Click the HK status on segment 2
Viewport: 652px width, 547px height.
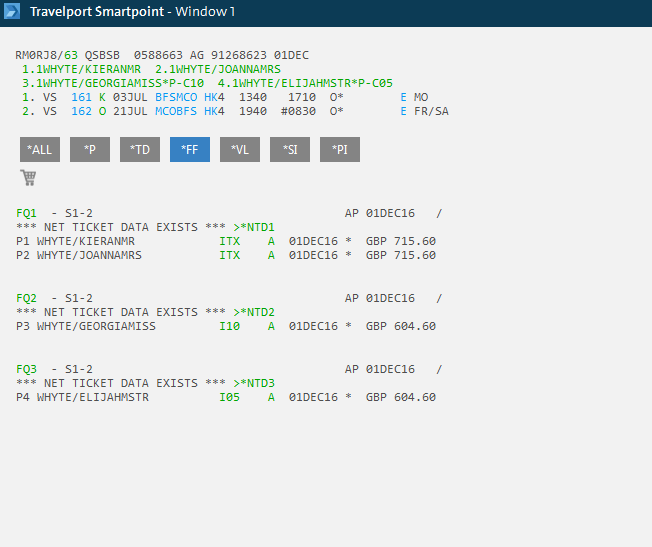[211, 111]
